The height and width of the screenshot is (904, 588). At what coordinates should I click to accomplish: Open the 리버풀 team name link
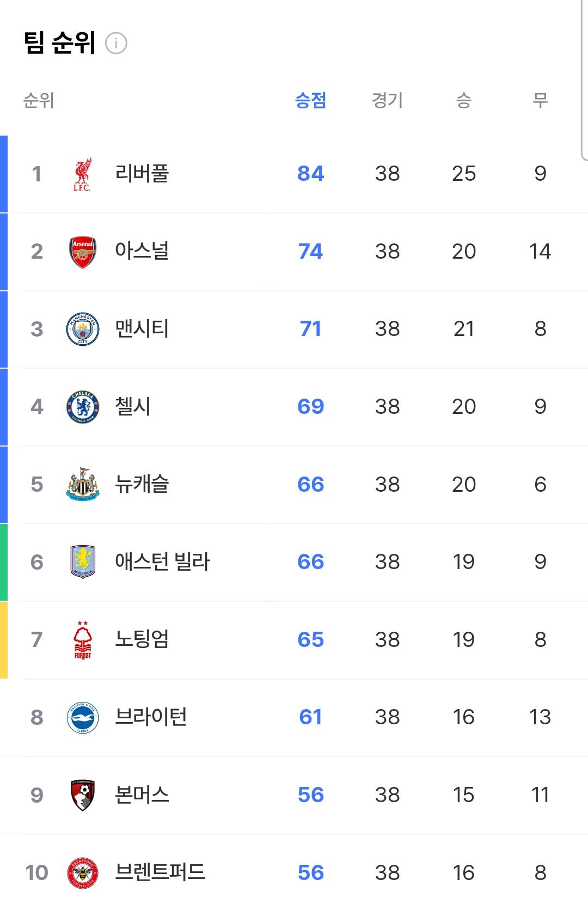point(142,174)
